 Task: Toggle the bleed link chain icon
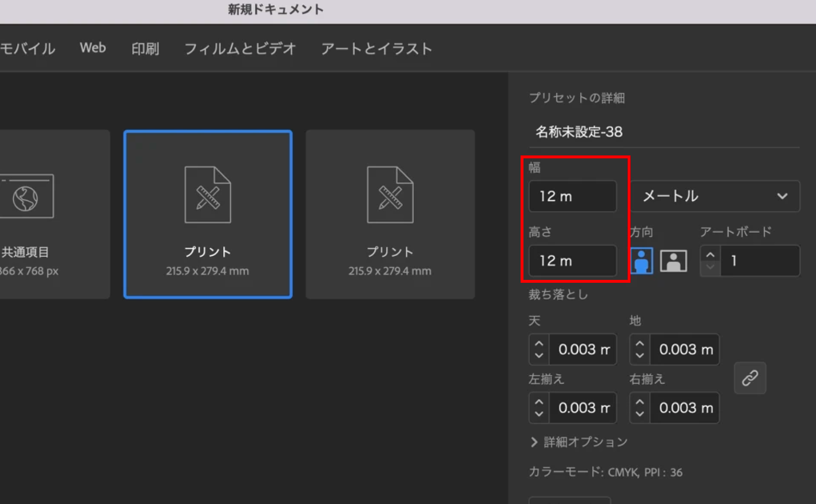(750, 378)
